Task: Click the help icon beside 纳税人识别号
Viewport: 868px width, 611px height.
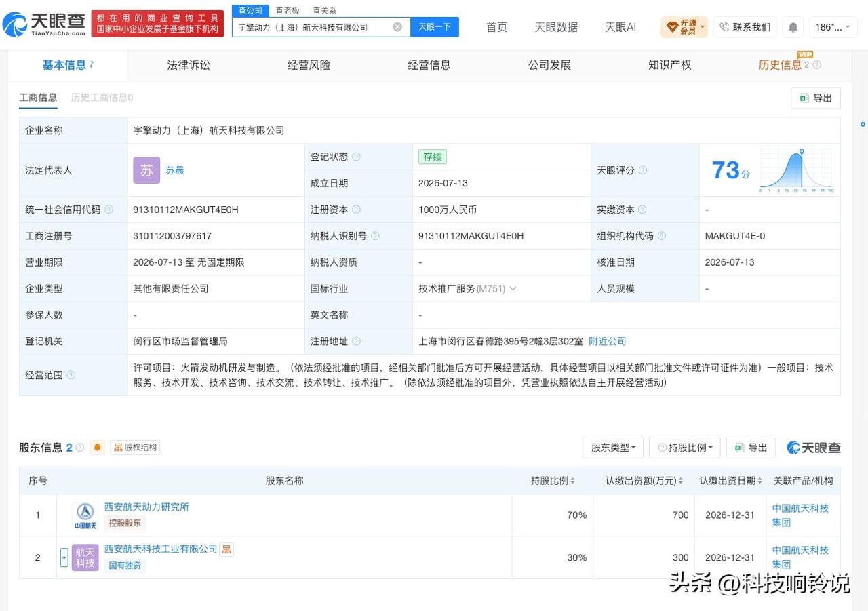Action: (x=375, y=236)
